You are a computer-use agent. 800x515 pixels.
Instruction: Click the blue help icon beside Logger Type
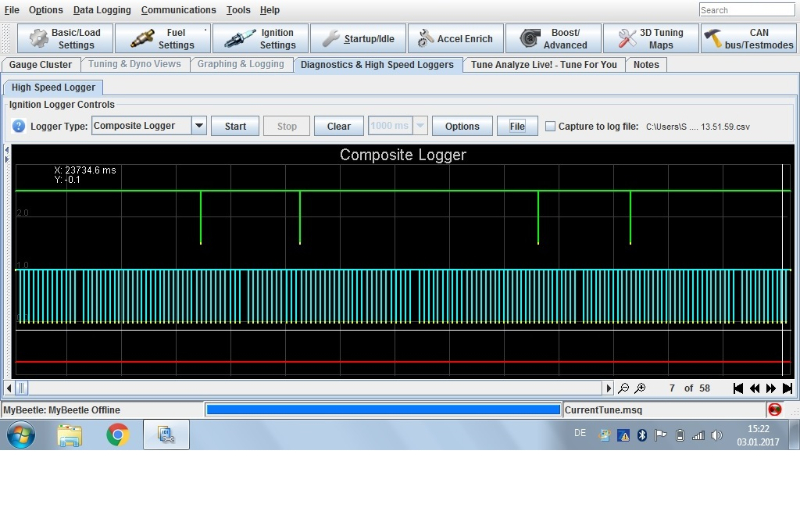tap(19, 126)
